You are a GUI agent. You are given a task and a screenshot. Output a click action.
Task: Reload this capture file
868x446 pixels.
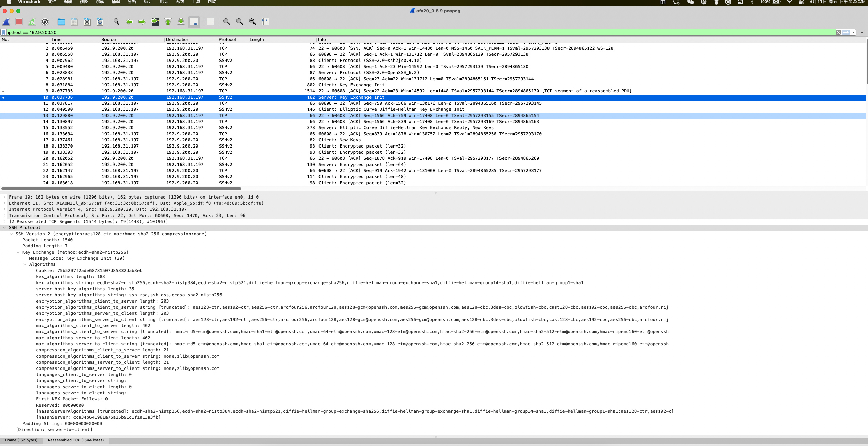(x=100, y=21)
